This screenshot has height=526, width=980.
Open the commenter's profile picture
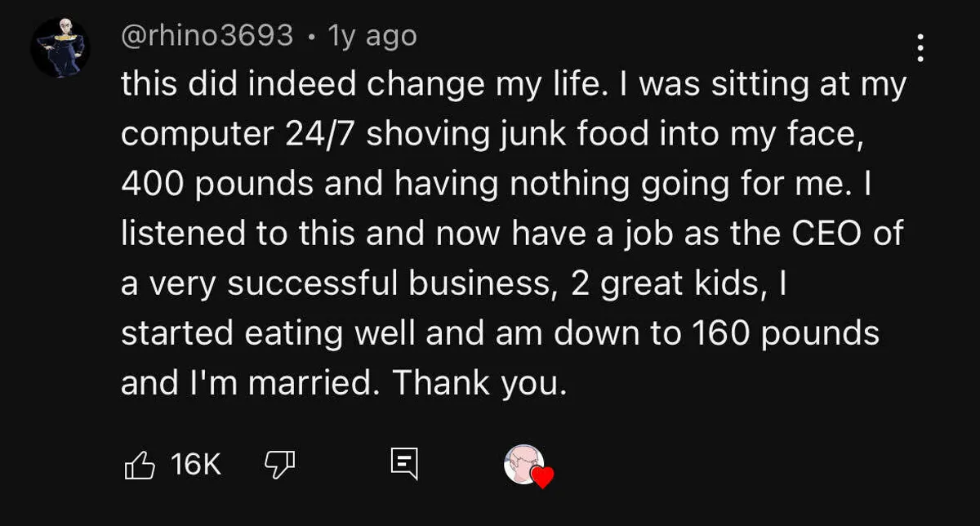60,47
